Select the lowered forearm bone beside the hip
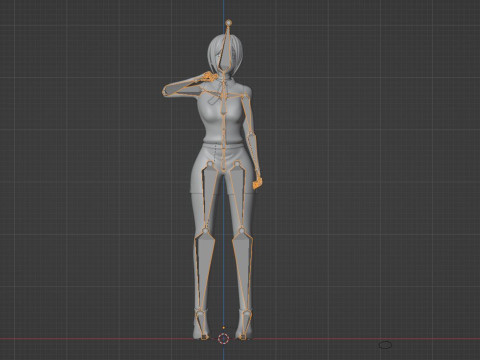 pos(254,153)
